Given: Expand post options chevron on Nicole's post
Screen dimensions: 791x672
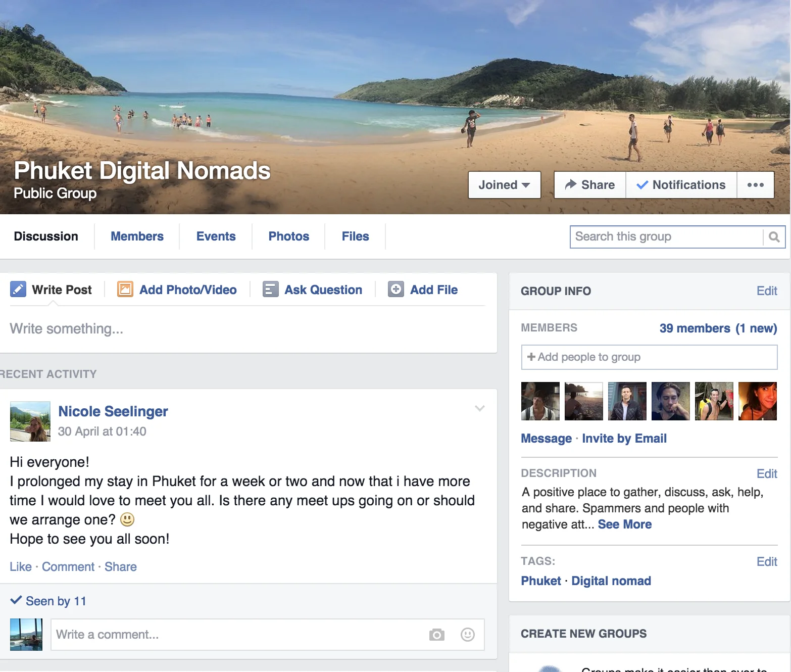Looking at the screenshot, I should tap(480, 408).
